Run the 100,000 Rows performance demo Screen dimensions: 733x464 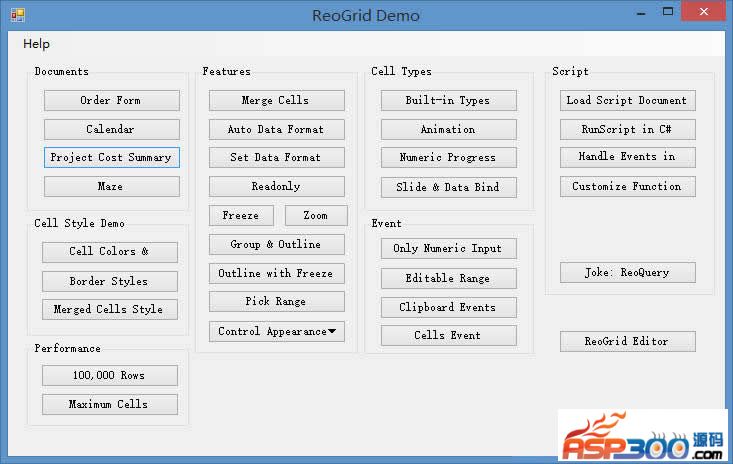click(110, 376)
